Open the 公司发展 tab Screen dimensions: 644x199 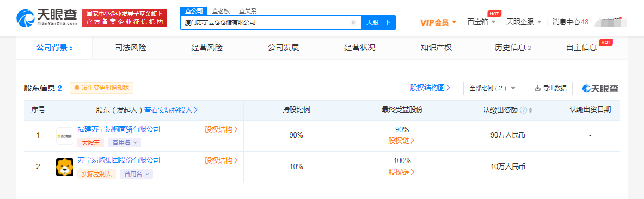(283, 48)
